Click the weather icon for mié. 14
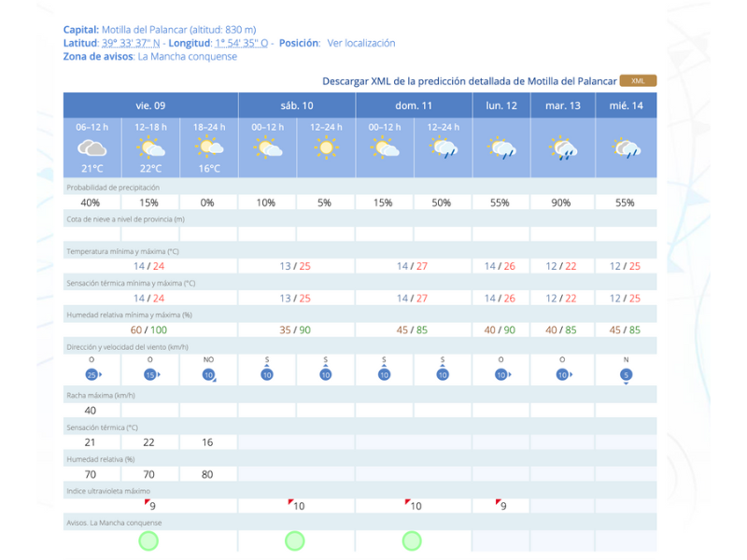This screenshot has width=747, height=560. coord(625,147)
